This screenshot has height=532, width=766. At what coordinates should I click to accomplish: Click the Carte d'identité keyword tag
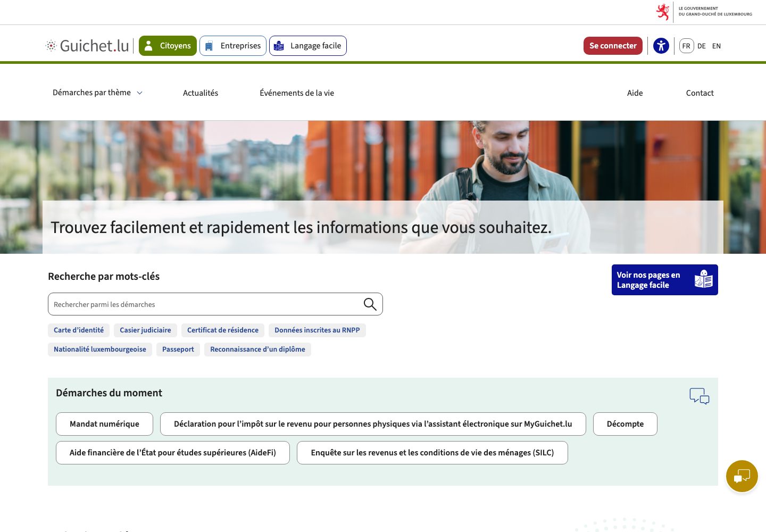pyautogui.click(x=79, y=330)
